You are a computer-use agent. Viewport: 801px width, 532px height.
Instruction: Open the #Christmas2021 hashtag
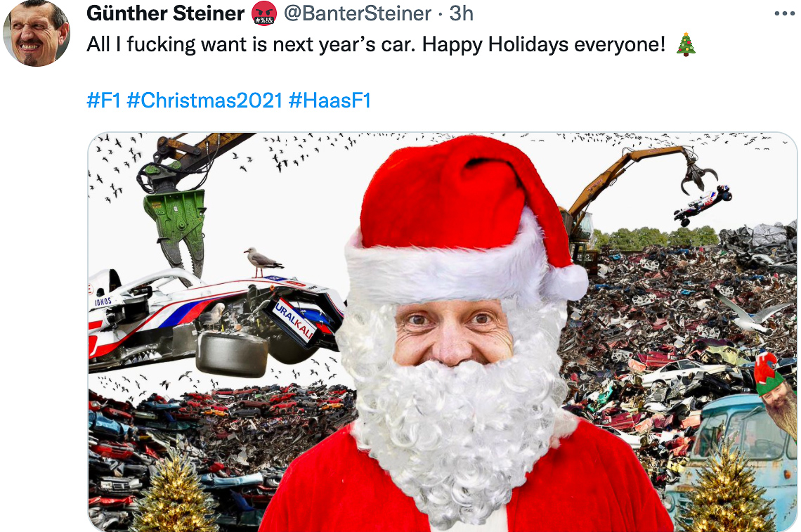[204, 100]
